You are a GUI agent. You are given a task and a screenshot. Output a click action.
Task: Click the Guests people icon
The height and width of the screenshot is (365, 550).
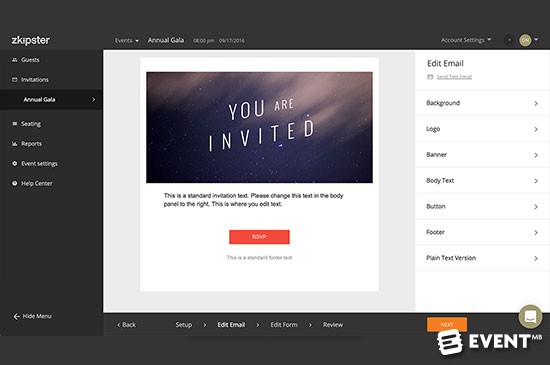pyautogui.click(x=14, y=60)
